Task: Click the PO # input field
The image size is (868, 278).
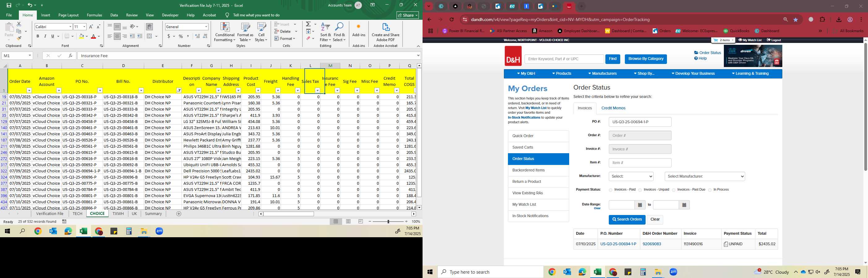Action: 640,122
